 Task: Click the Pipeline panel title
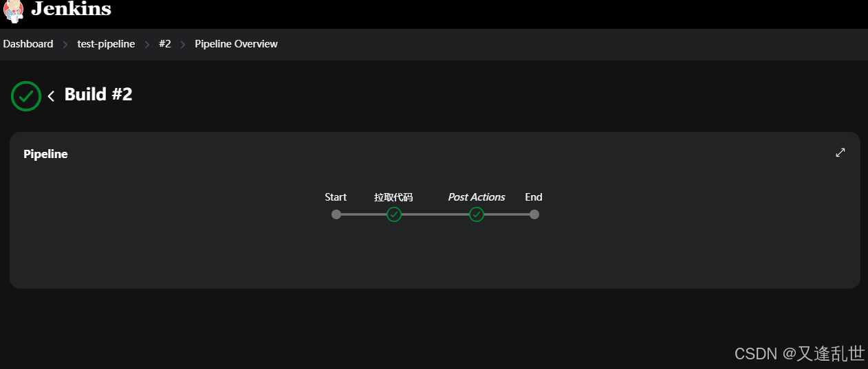[x=45, y=154]
